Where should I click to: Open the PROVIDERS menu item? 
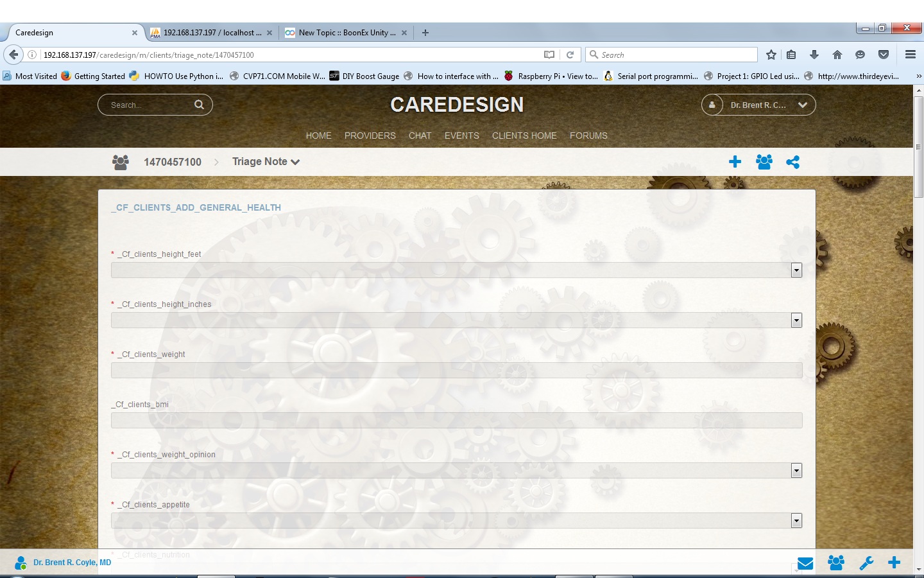pyautogui.click(x=370, y=136)
